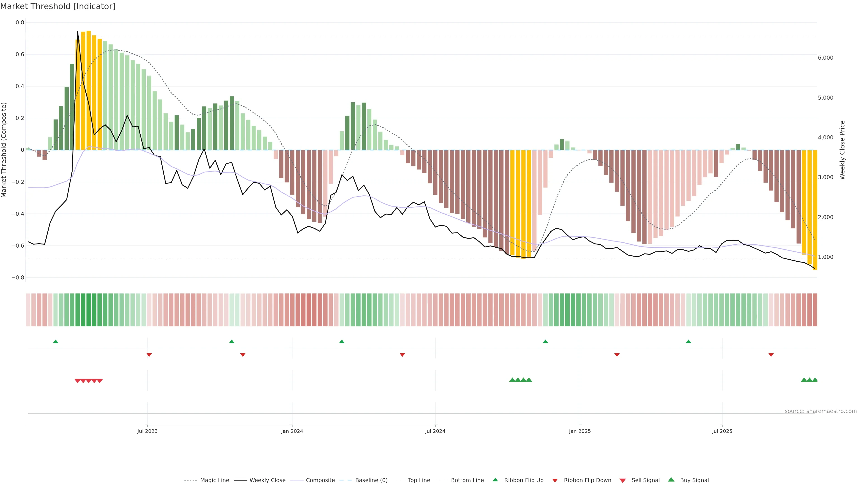This screenshot has height=488, width=868.
Task: Click the Buy Signal legend triangle icon
Action: click(x=671, y=480)
